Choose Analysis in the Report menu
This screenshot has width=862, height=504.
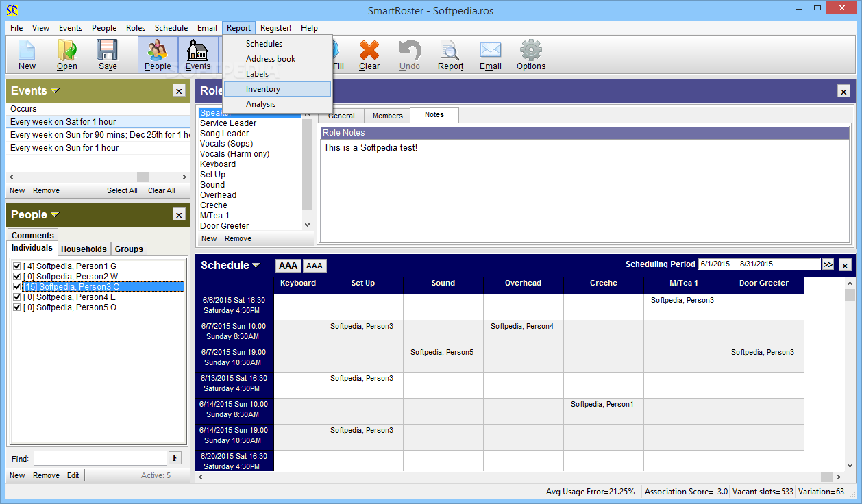278,104
